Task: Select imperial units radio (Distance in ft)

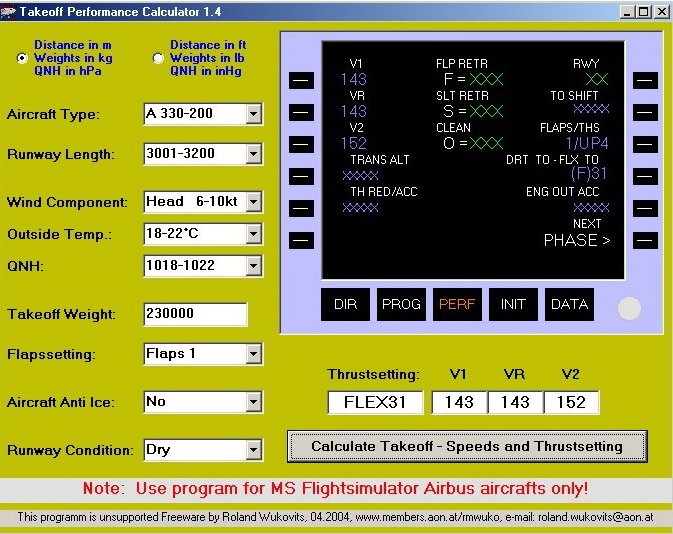Action: (158, 58)
